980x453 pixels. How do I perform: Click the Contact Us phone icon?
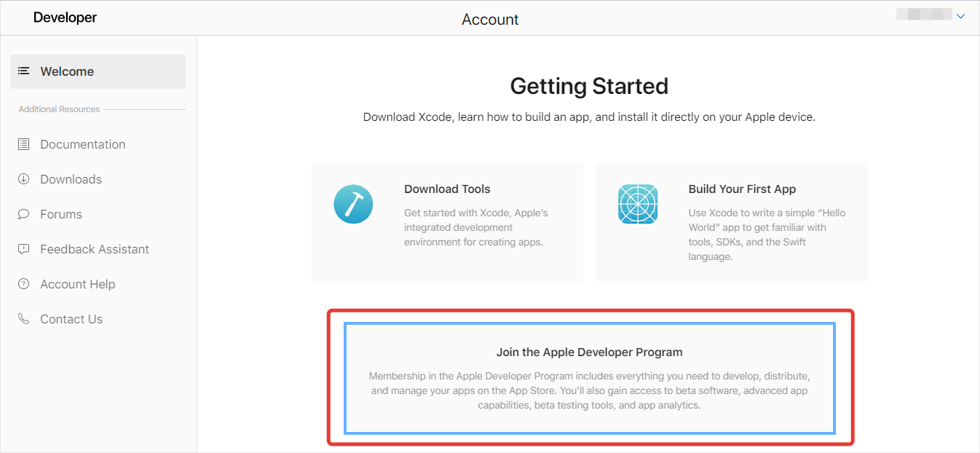pyautogui.click(x=24, y=319)
